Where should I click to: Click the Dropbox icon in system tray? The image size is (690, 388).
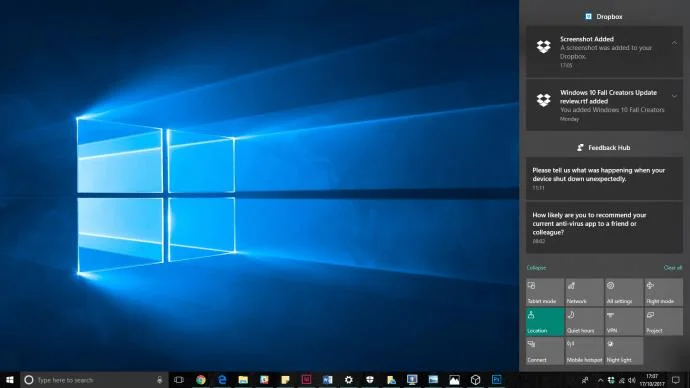coord(611,380)
